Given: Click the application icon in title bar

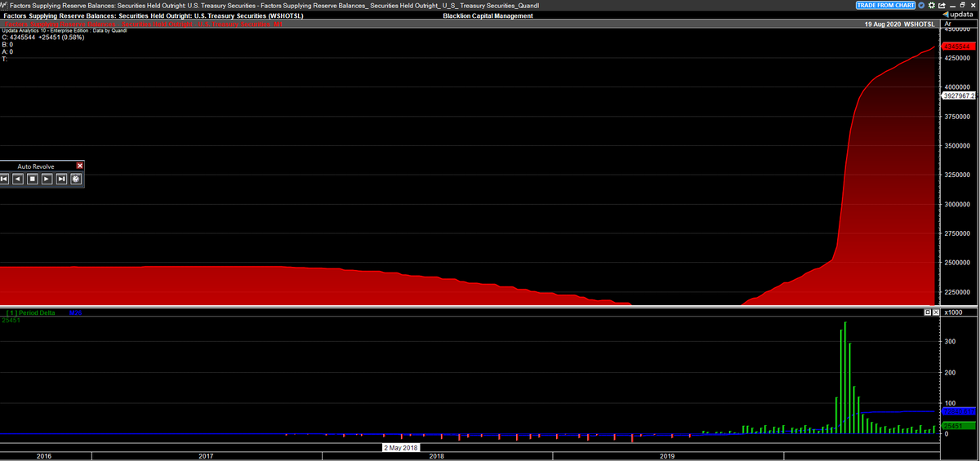Looking at the screenshot, I should [4, 5].
